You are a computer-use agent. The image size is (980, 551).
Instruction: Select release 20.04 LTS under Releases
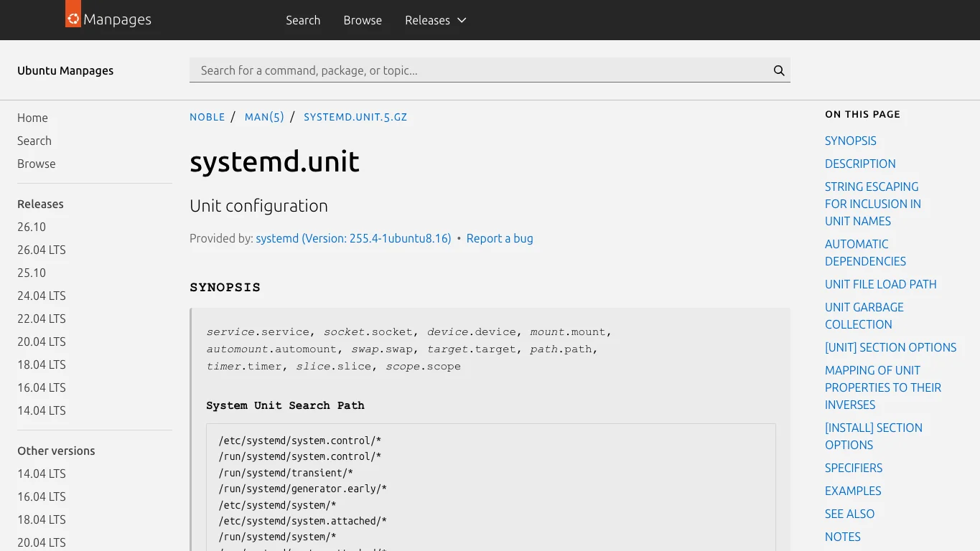click(x=42, y=342)
